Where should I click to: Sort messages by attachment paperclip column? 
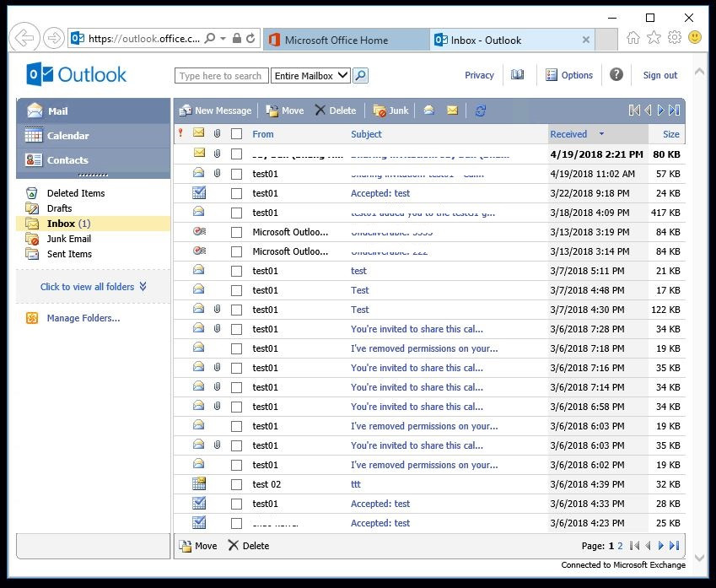point(218,133)
